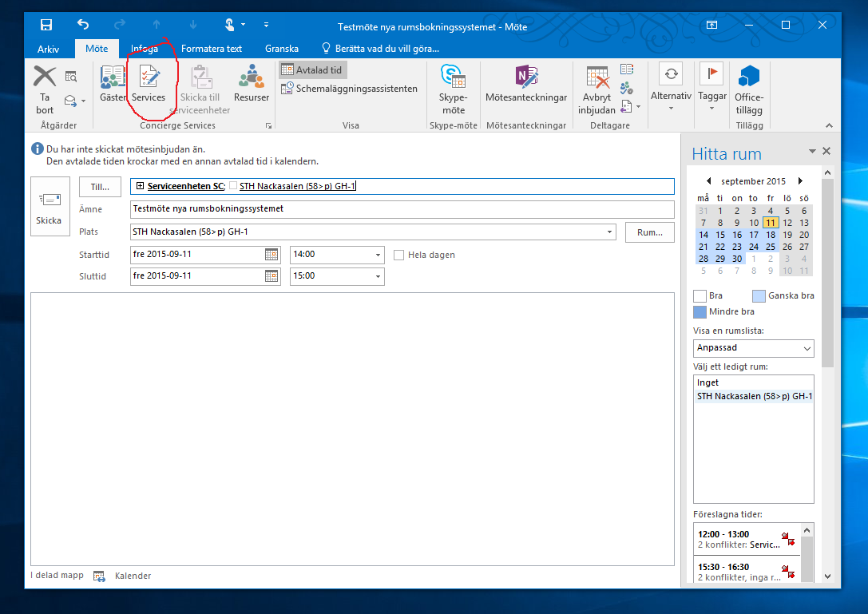Click the Ämne subject field
The height and width of the screenshot is (614, 868).
point(402,209)
